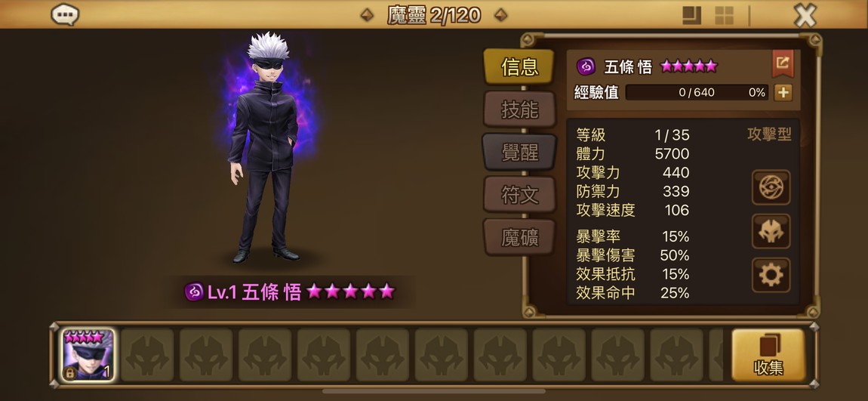Image resolution: width=868 pixels, height=401 pixels.
Task: Open the 覺醒 tab
Action: point(519,153)
